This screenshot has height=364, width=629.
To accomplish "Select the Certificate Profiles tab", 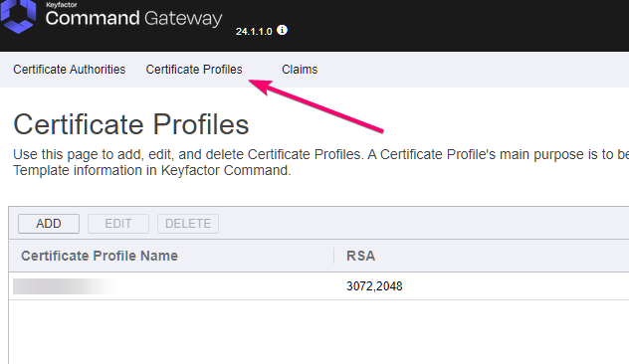I will coord(194,70).
